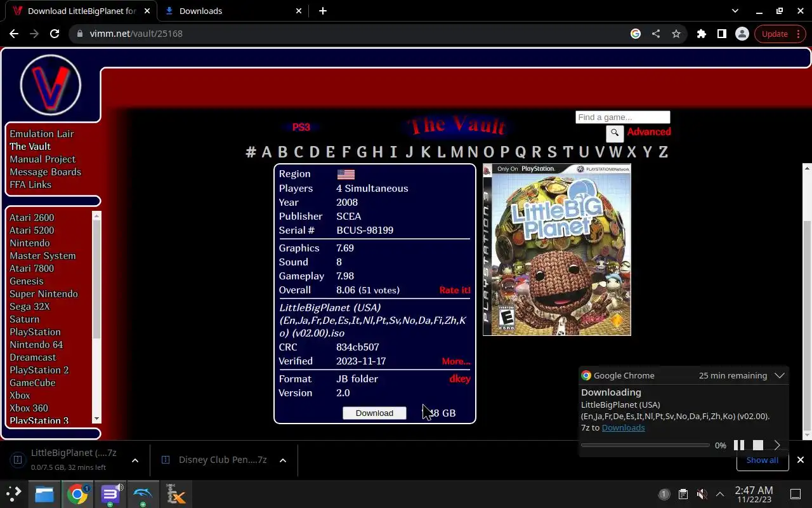
Task: Open the PCSX2 taskbar icon
Action: pos(176,494)
